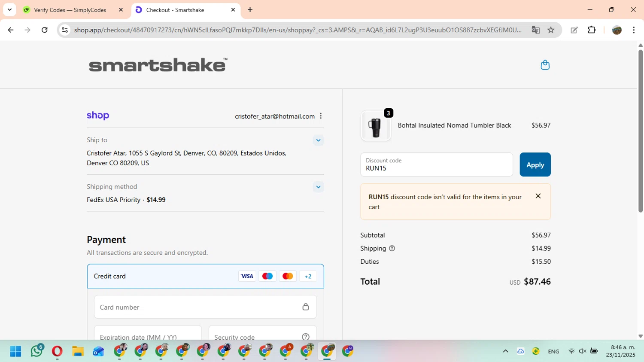Click the Security code field
Viewport: 644px width, 362px height.
tap(262, 333)
